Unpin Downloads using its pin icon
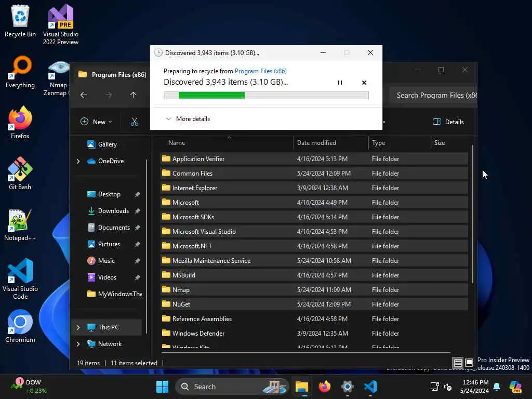This screenshot has width=532, height=399. pyautogui.click(x=137, y=211)
